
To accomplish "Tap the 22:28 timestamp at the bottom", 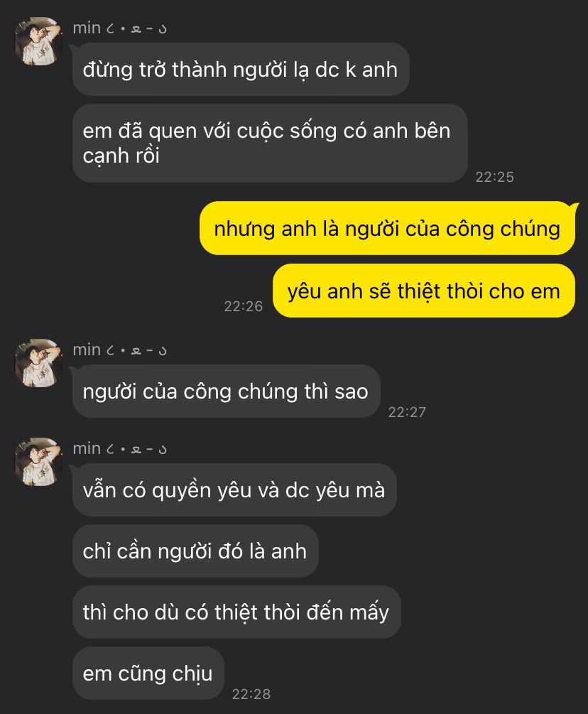I will pos(251,694).
